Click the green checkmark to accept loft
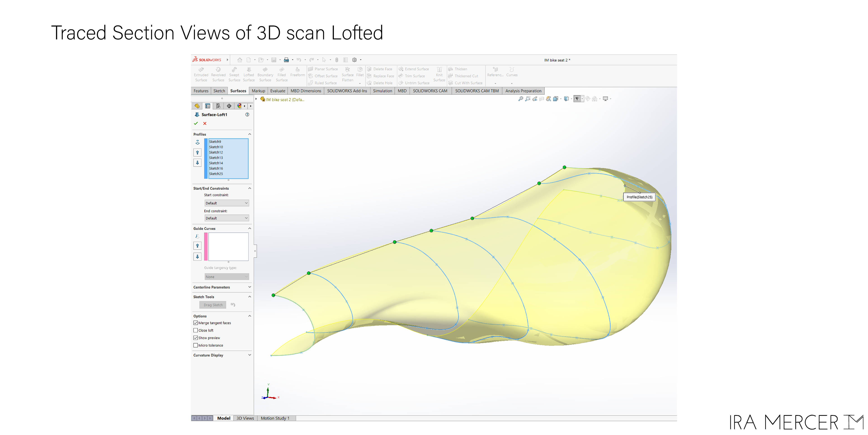The height and width of the screenshot is (435, 868). point(196,124)
